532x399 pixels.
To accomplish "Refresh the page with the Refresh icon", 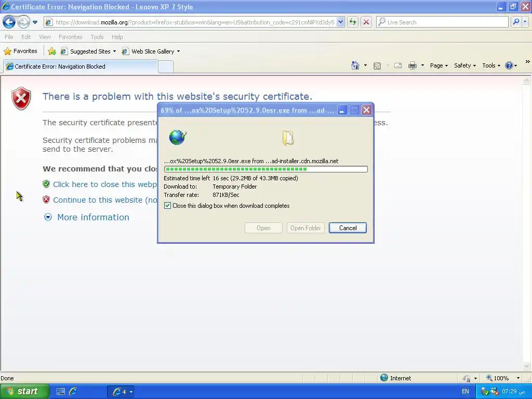I will [353, 22].
